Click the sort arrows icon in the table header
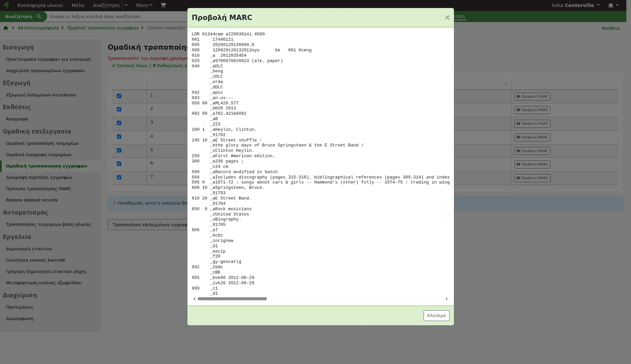 click(505, 83)
